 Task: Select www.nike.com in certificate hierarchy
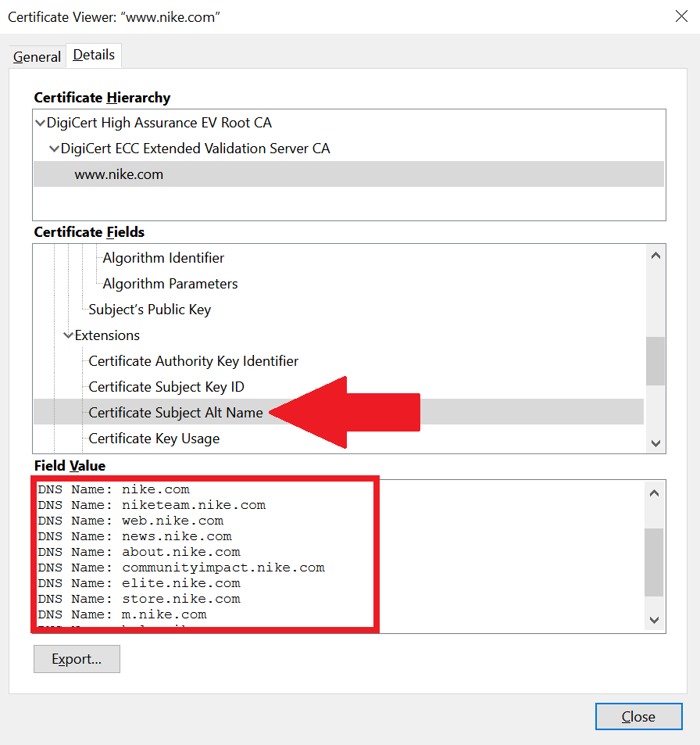click(348, 174)
